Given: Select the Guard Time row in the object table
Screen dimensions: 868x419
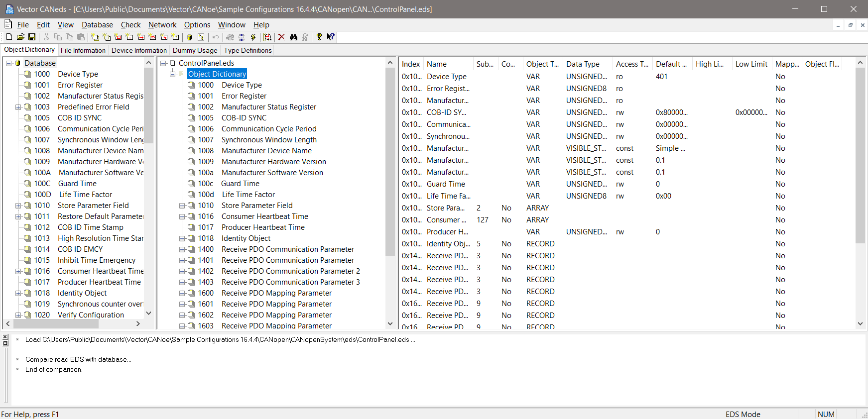Looking at the screenshot, I should (446, 184).
